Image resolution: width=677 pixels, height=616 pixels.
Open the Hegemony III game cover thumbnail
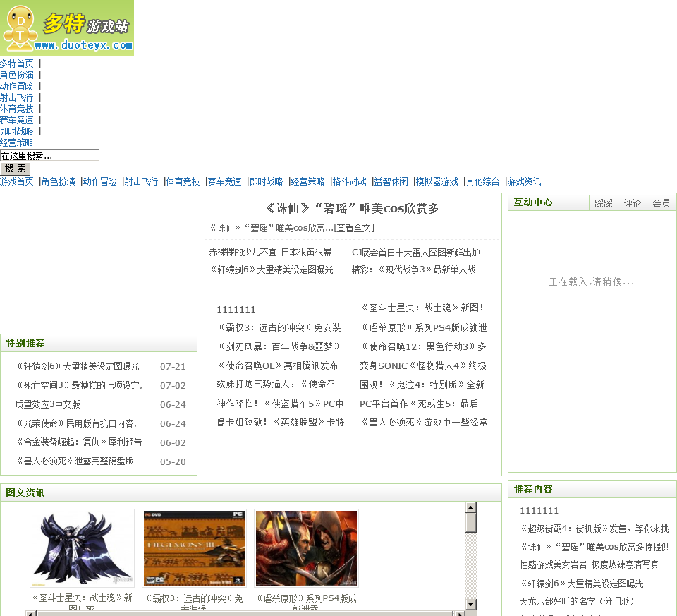[x=195, y=548]
